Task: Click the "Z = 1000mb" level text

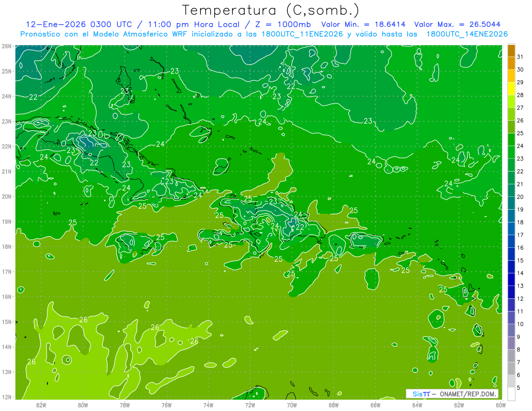Action: click(282, 24)
